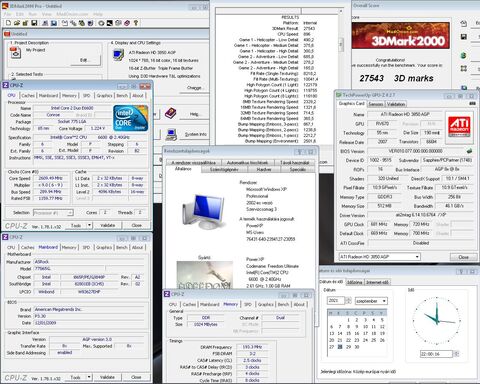Screen dimensions: 480x384
Task: Click Close button in GPU-Z window
Action: (x=463, y=257)
